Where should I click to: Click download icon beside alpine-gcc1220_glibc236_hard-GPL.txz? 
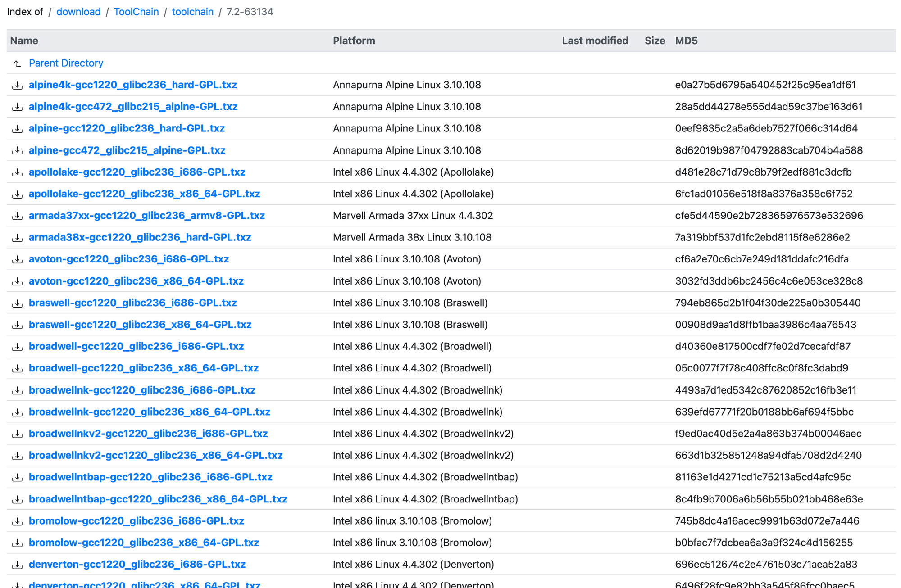click(17, 129)
